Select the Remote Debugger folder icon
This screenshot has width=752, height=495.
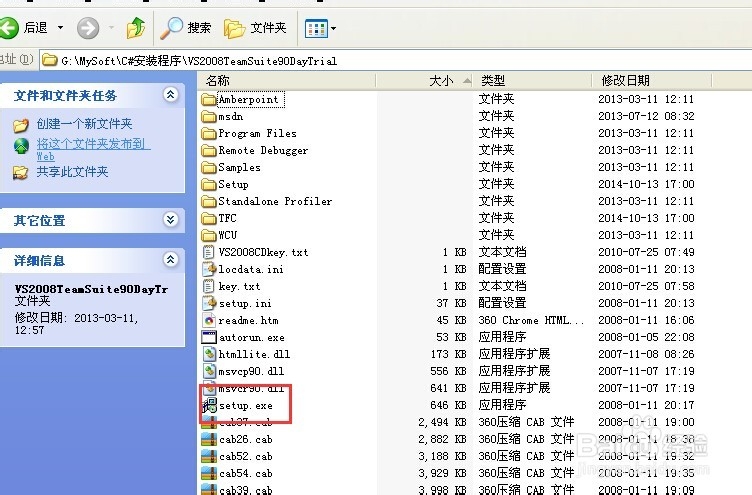[209, 151]
